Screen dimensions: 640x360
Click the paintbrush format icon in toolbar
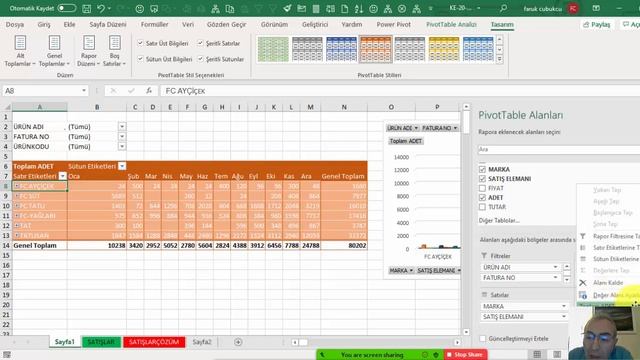[x=287, y=8]
